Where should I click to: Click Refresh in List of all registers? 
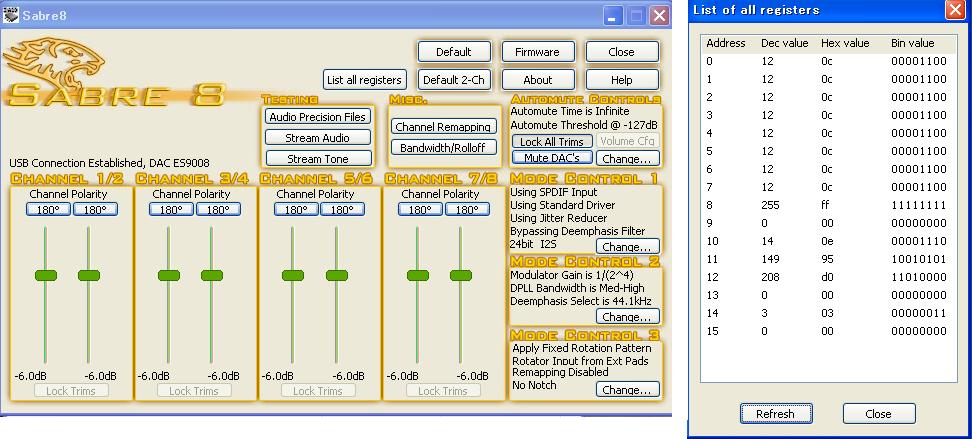(775, 414)
